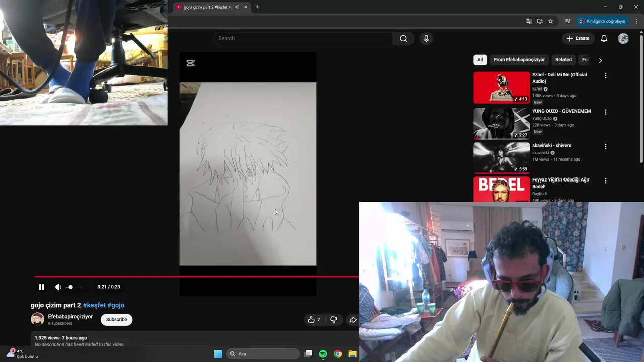
Task: Click the Yung Ouzo channel name
Action: (542, 119)
